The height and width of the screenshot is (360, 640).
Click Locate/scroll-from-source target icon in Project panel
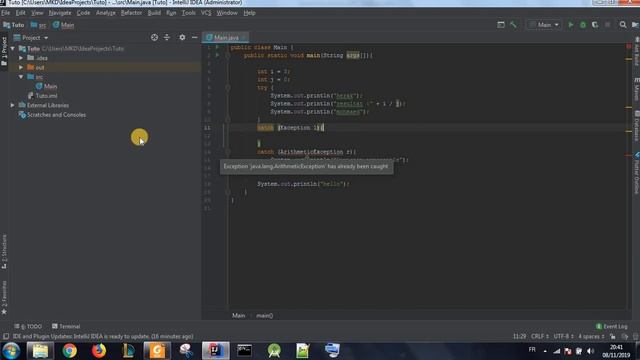154,38
